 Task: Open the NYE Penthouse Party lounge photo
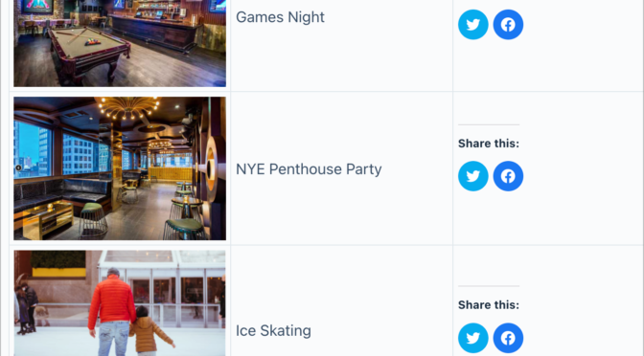tap(120, 168)
